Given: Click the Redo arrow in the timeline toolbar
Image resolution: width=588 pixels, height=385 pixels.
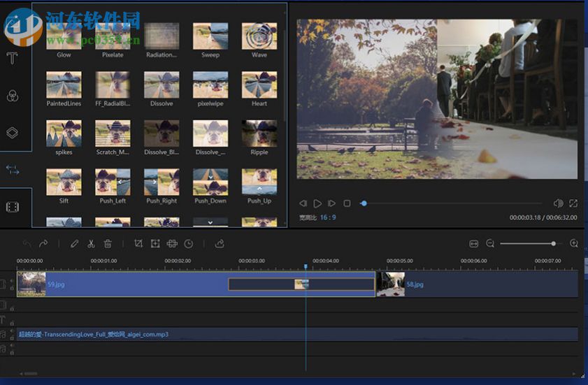Looking at the screenshot, I should pyautogui.click(x=43, y=243).
